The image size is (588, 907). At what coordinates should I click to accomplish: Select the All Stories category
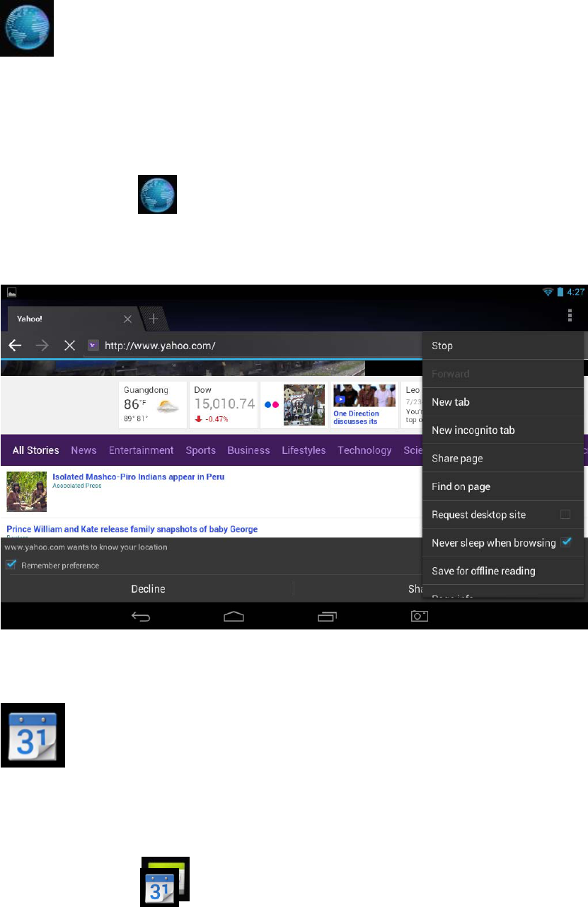click(35, 450)
